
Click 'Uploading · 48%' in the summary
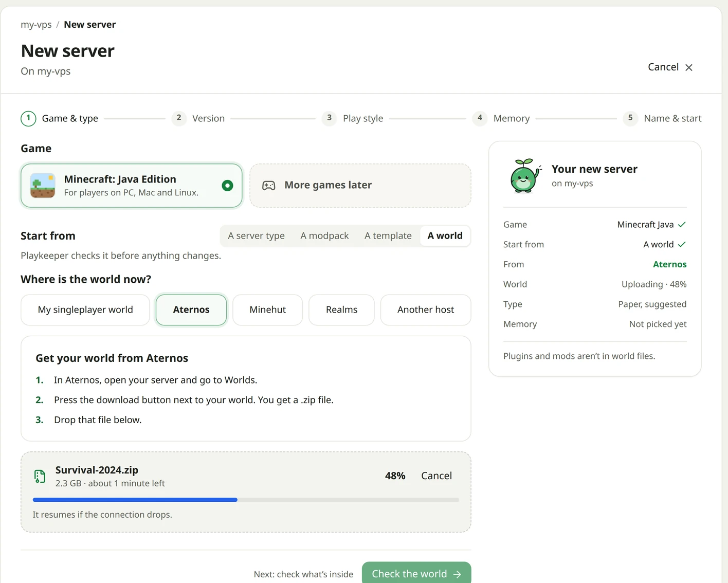point(654,284)
